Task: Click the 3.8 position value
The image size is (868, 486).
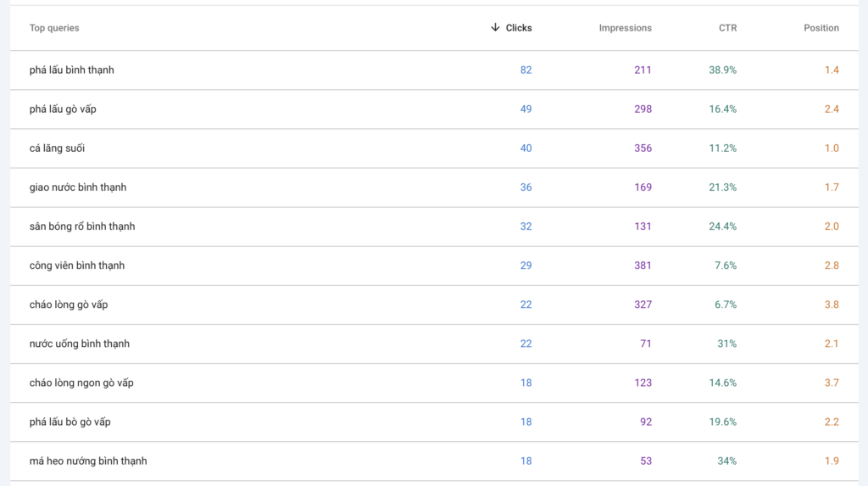Action: (831, 304)
